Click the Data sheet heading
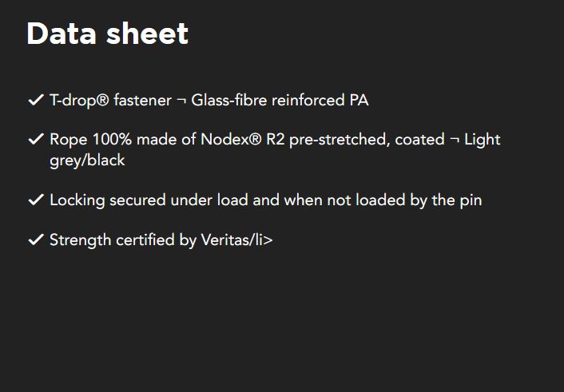 tap(107, 34)
